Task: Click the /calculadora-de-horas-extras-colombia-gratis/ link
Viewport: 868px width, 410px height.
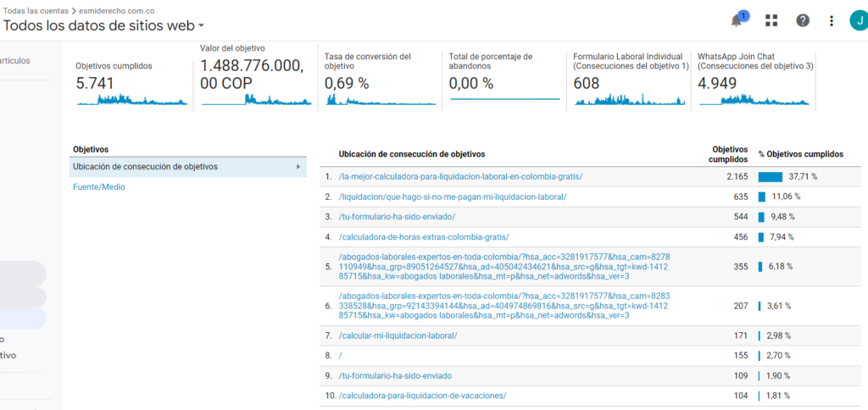Action: 423,236
